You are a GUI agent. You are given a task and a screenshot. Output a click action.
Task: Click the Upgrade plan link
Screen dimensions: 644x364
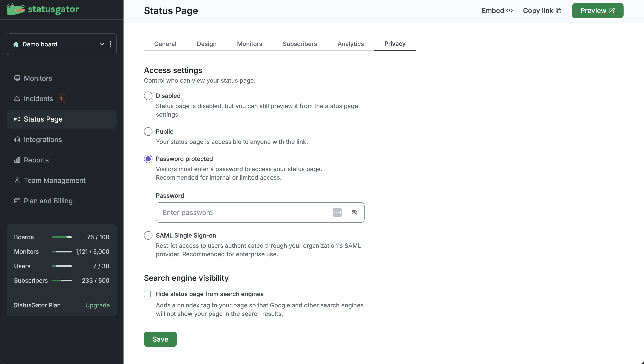click(98, 305)
